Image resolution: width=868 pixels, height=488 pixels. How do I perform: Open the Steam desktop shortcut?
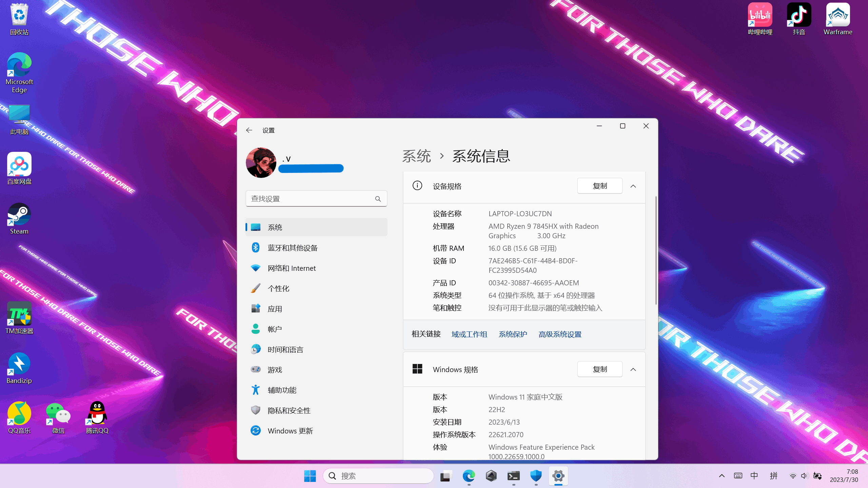point(19,218)
